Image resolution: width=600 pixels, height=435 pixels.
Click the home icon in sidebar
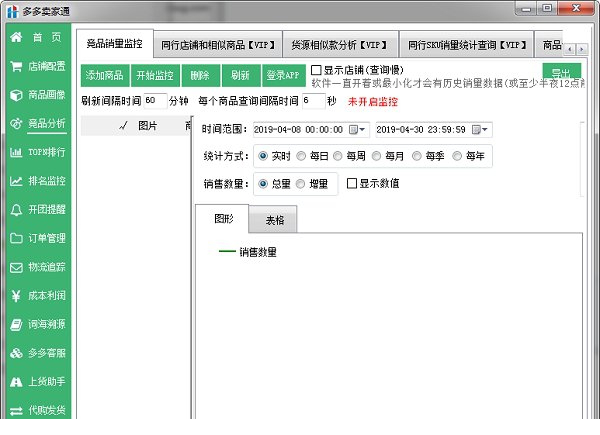coord(16,37)
